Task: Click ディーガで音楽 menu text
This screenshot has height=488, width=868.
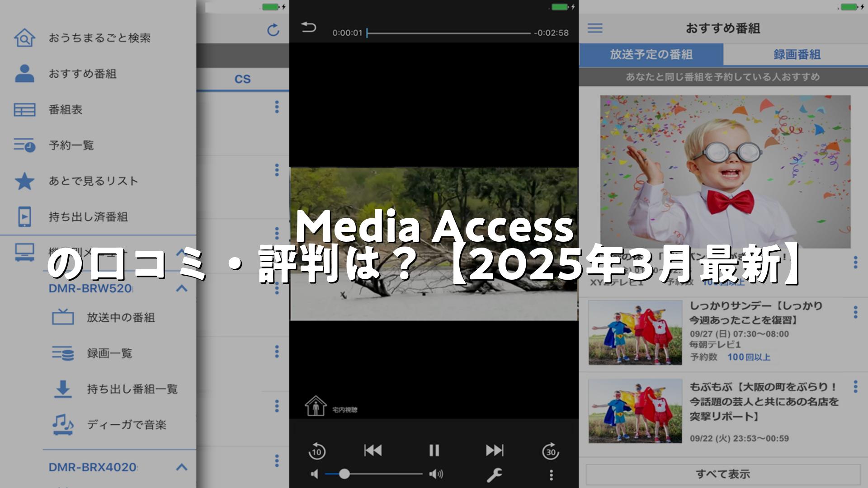Action: point(127,424)
